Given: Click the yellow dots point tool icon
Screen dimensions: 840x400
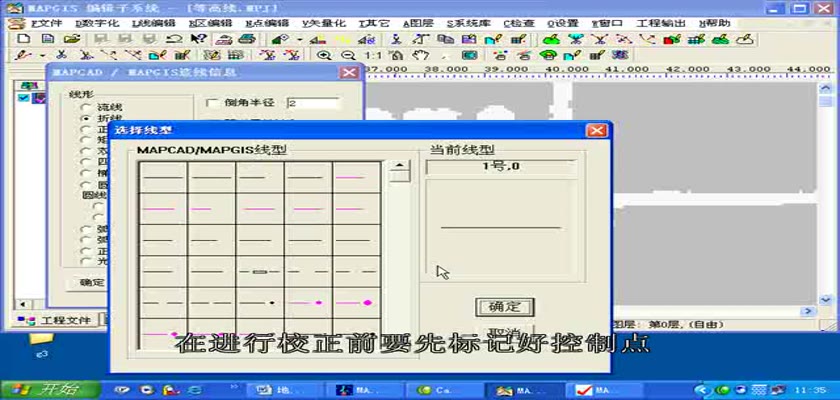Looking at the screenshot, I should pyautogui.click(x=343, y=39).
